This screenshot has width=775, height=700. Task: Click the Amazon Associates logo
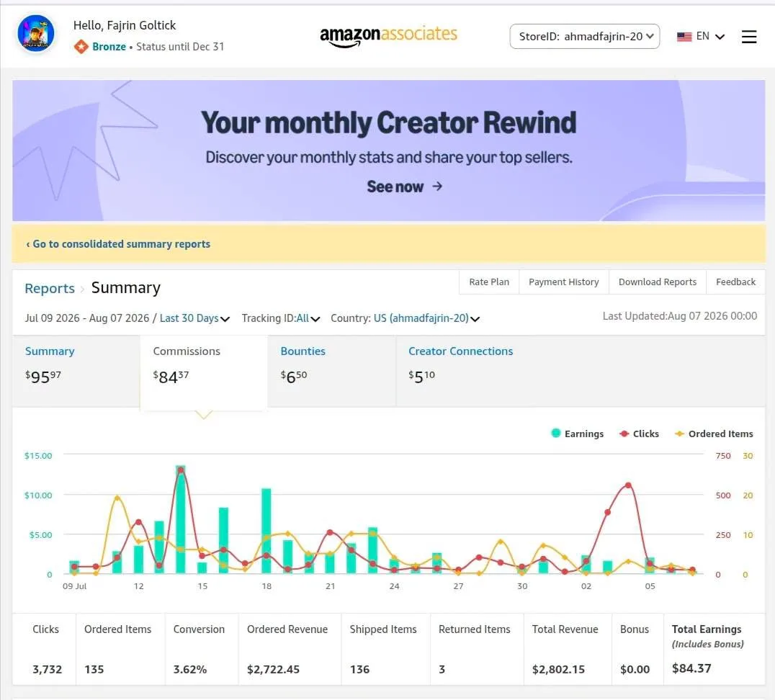pos(388,35)
